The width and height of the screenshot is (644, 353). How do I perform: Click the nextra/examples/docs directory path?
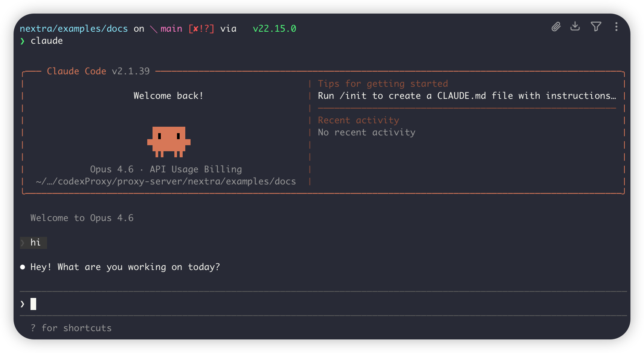(73, 29)
